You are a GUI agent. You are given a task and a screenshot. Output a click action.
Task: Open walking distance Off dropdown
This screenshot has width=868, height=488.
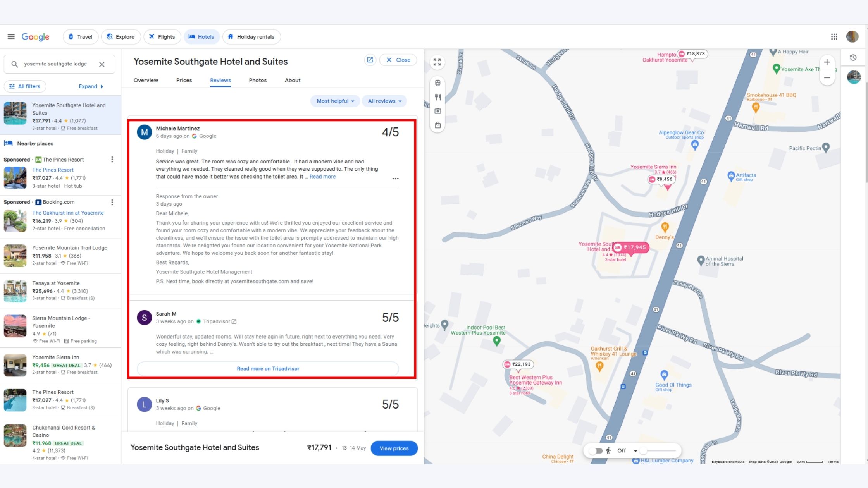click(635, 451)
